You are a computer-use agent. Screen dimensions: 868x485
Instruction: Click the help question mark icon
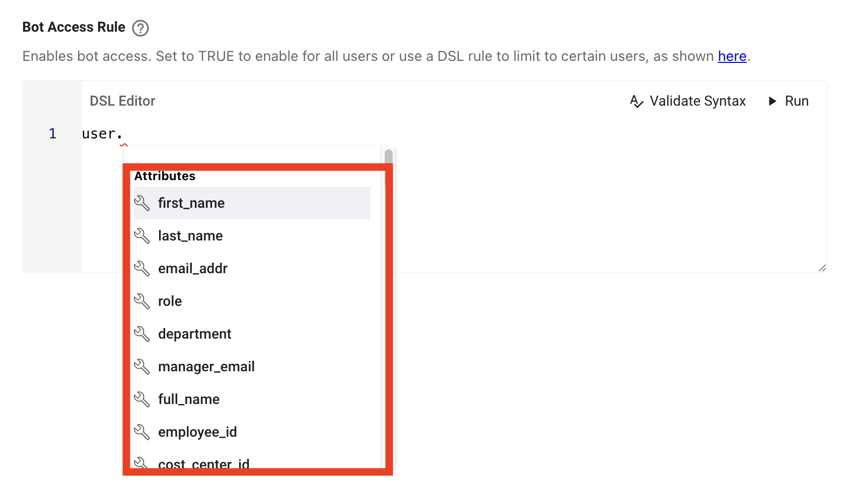[140, 28]
